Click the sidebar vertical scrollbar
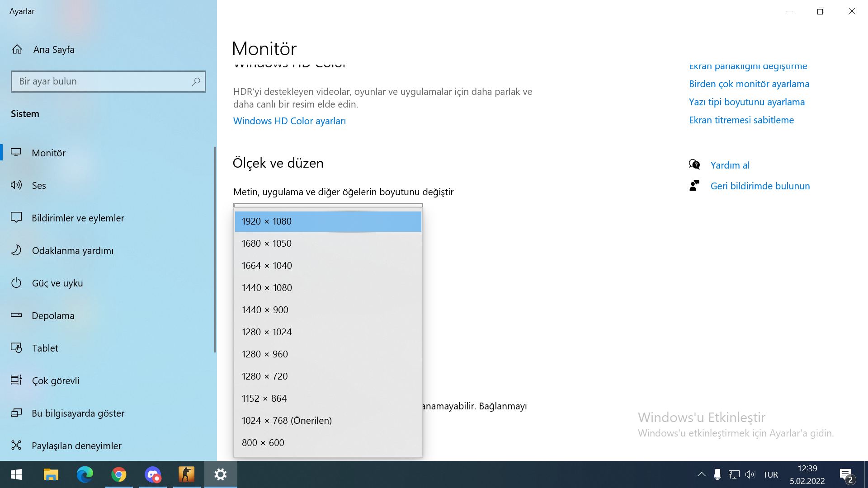868x488 pixels. tap(215, 249)
